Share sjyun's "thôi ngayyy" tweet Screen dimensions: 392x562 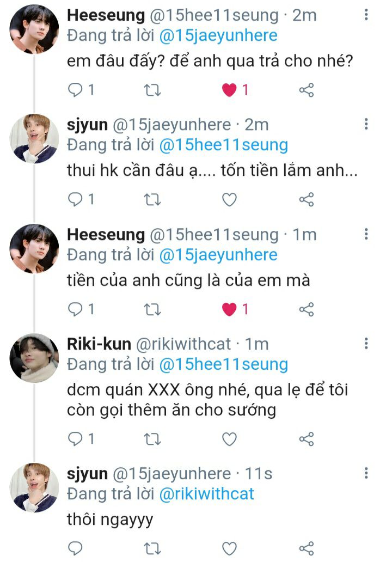tap(307, 548)
